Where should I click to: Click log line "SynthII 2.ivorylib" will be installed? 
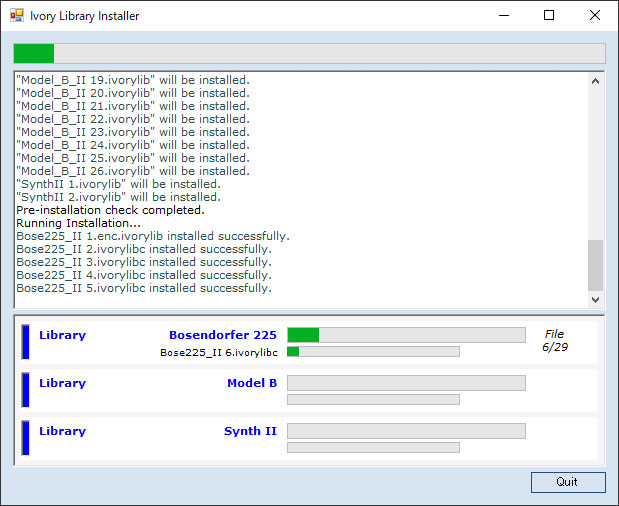[x=118, y=197]
